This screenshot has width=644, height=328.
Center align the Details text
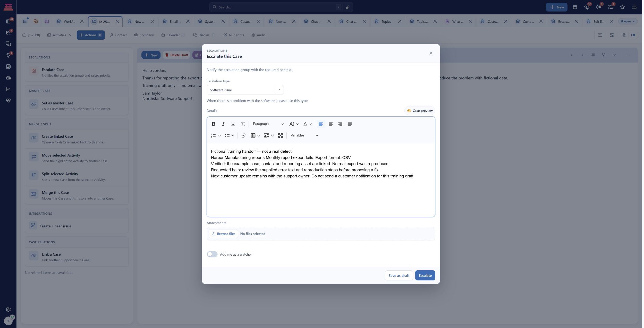331,124
